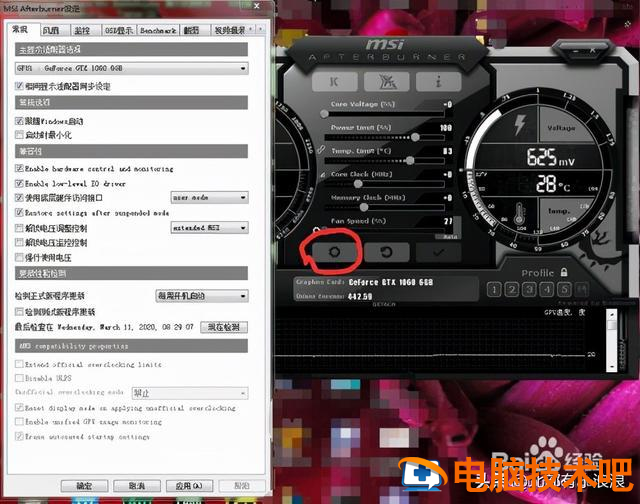Screen dimensions: 640x504
Task: Click the save profile icon
Action: (582, 290)
